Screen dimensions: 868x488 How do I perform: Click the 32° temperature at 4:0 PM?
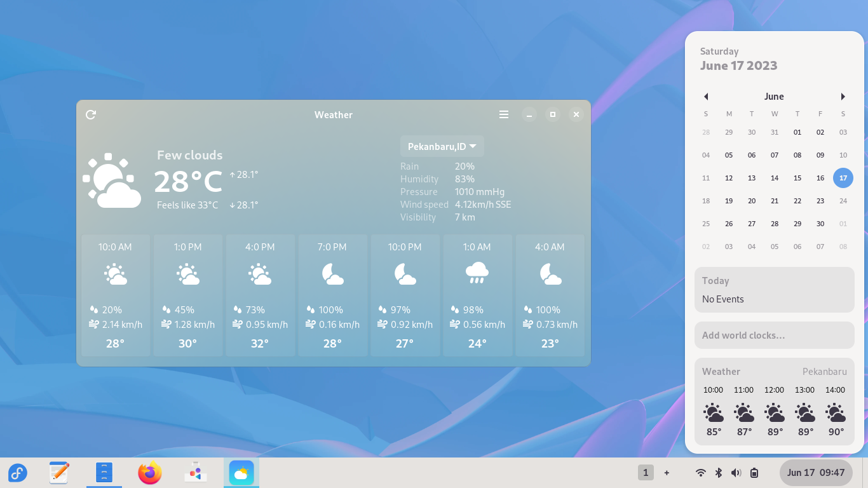pyautogui.click(x=260, y=344)
